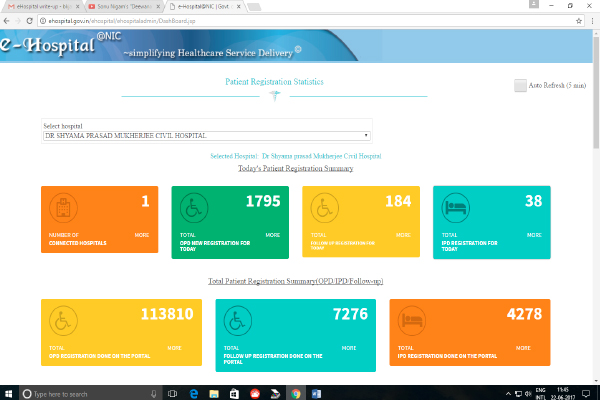Click the hospital building icon in orange card
The width and height of the screenshot is (600, 400).
point(64,208)
